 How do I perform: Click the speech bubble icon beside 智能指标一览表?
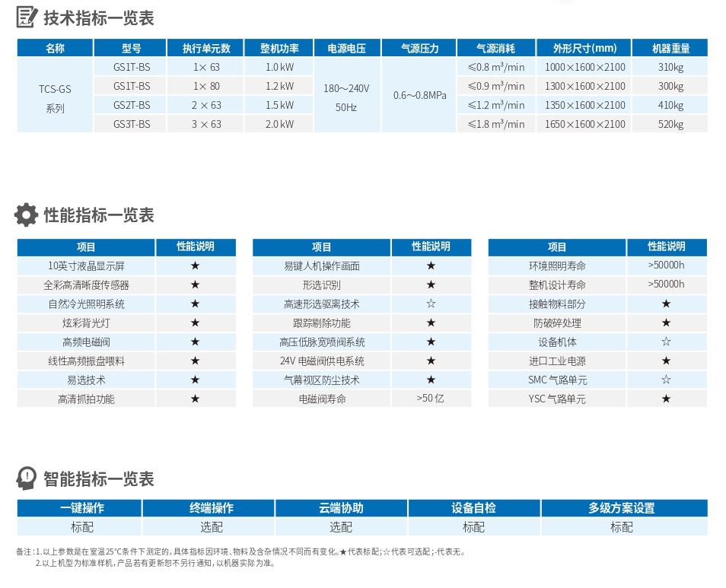pos(25,479)
